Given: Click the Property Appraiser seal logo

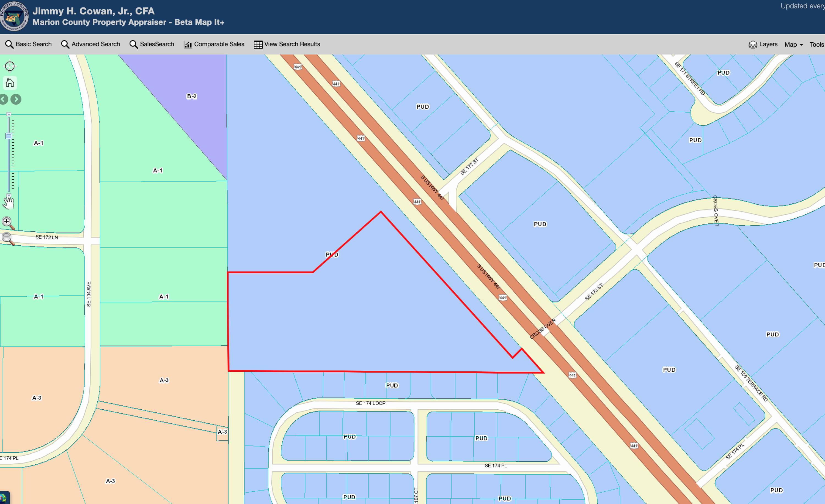Looking at the screenshot, I should [x=14, y=16].
